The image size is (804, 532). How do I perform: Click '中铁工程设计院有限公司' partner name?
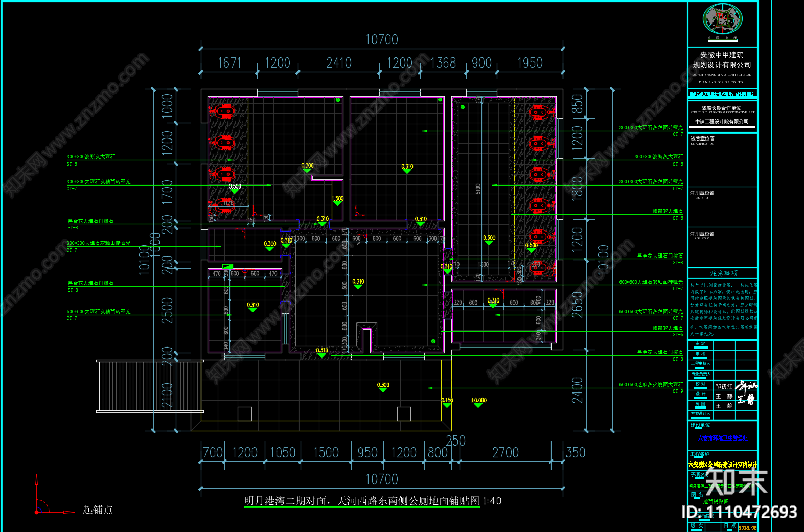point(722,122)
